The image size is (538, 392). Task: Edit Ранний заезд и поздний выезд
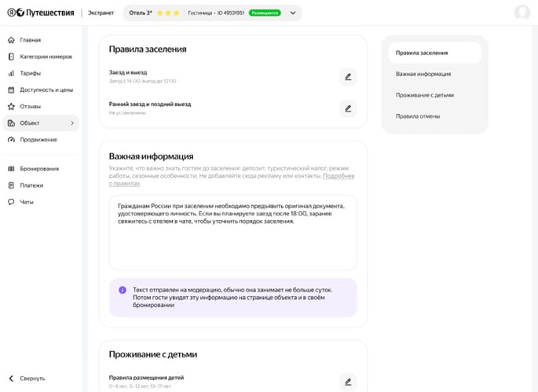(x=348, y=108)
